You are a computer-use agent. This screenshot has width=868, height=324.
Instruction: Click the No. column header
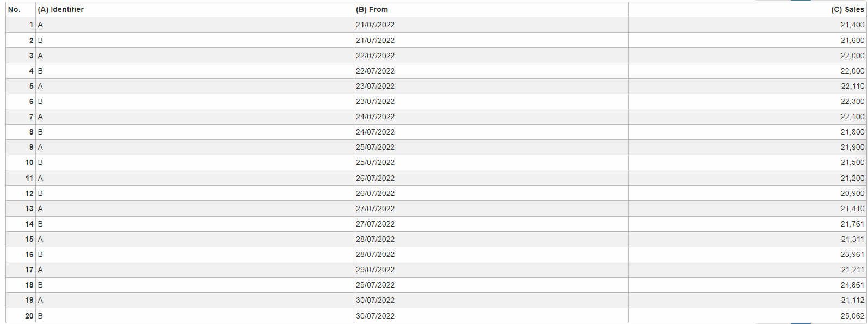click(x=15, y=9)
